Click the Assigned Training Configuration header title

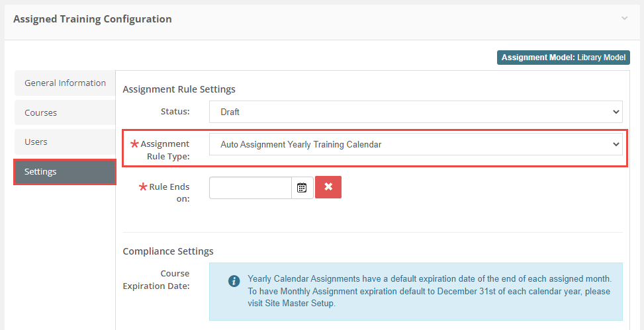pos(93,19)
